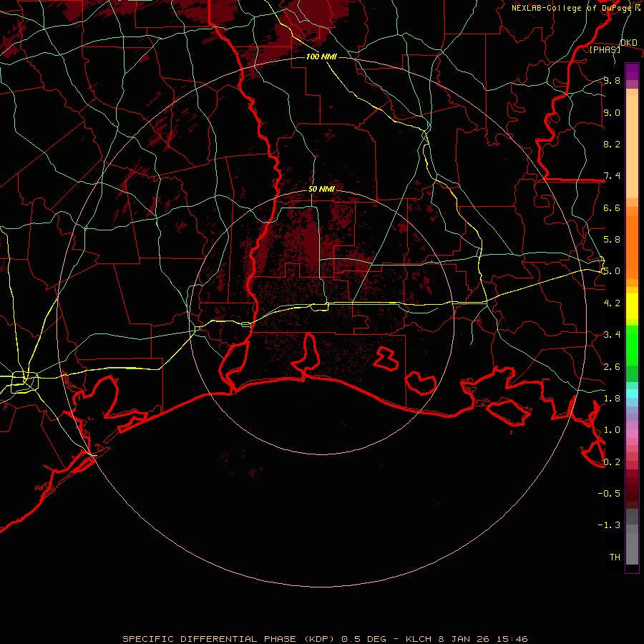644x644 pixels.
Task: Pick the bright green color bar segment
Action: pyautogui.click(x=632, y=345)
